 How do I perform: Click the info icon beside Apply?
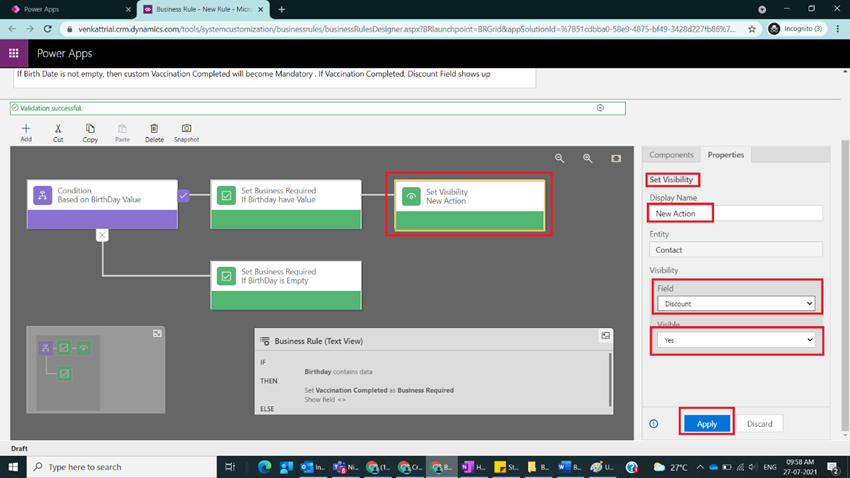[654, 424]
